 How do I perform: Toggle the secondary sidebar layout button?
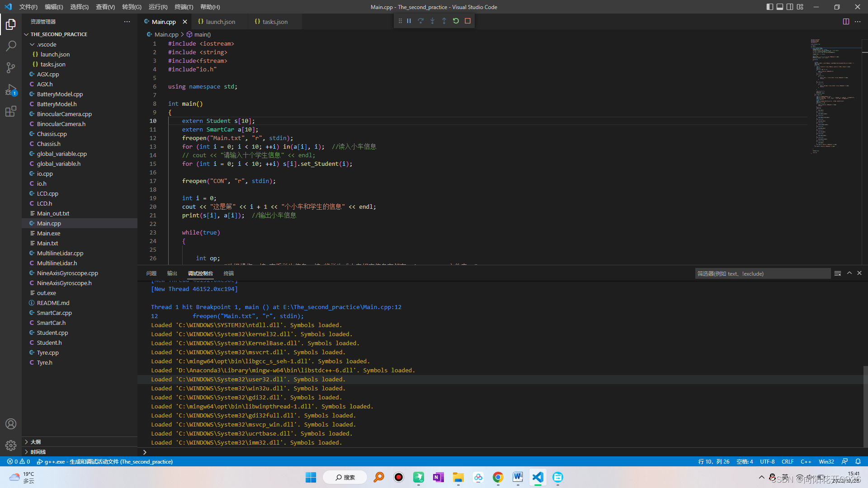[x=790, y=7]
